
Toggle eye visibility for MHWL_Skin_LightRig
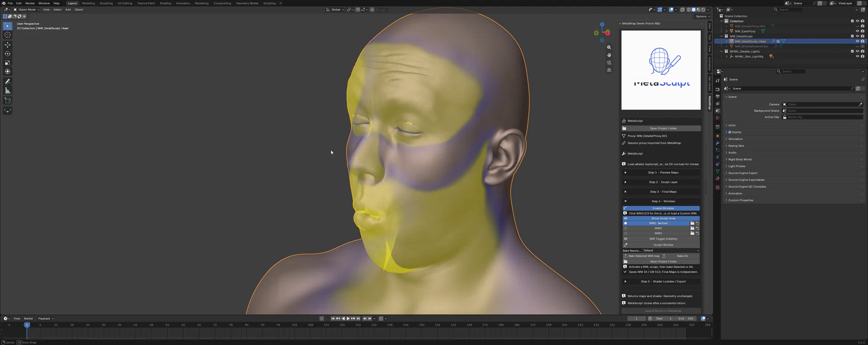click(857, 56)
